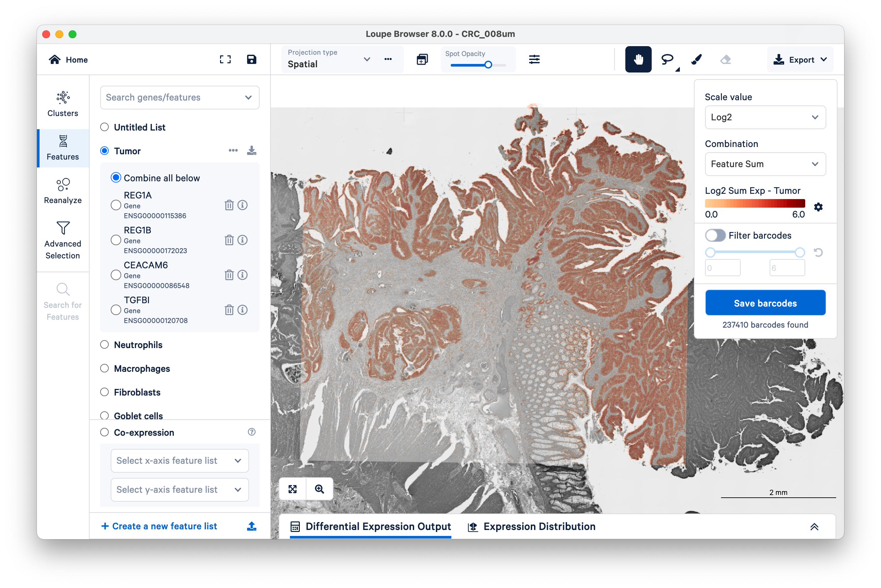Click the zoom magnifier icon on map
Screen dimensions: 881x588
point(319,489)
